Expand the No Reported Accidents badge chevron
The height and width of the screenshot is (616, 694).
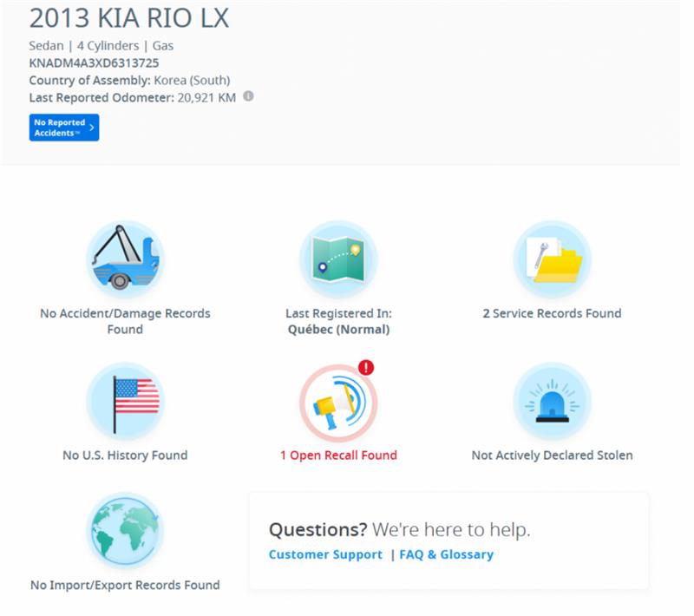pos(91,127)
